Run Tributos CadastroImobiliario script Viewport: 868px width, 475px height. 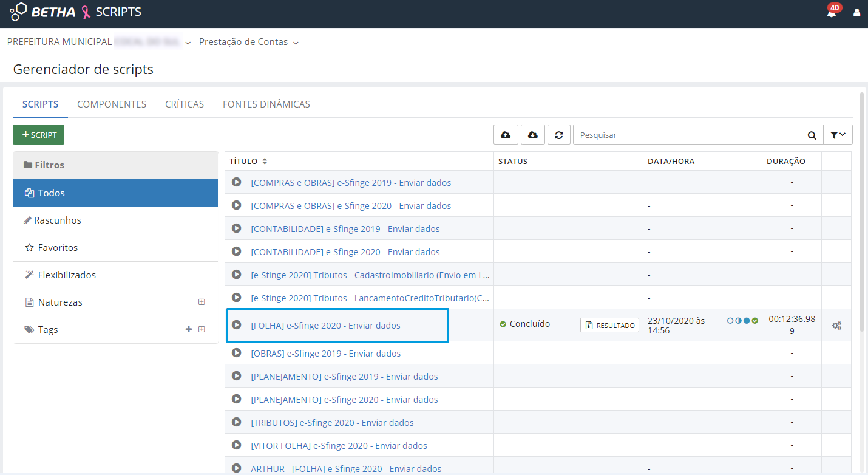click(x=237, y=275)
